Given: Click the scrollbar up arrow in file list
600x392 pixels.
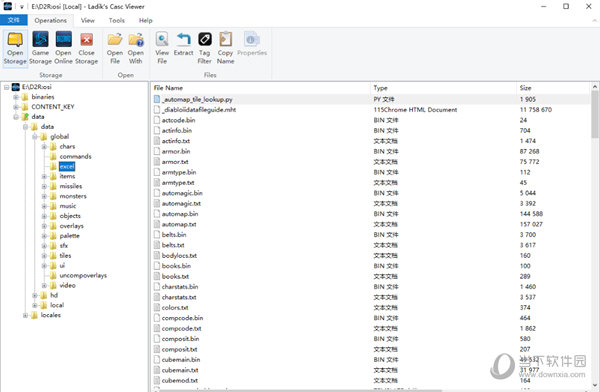Looking at the screenshot, I should 595,87.
